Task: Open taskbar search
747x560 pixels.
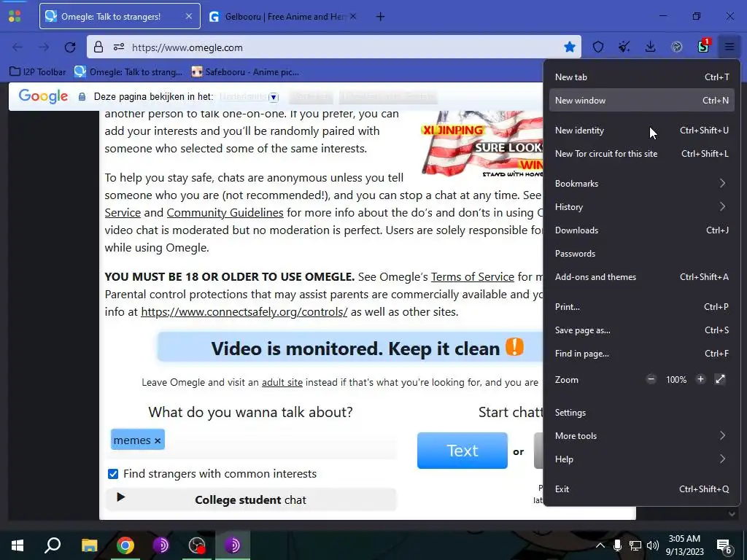Action: pyautogui.click(x=53, y=545)
